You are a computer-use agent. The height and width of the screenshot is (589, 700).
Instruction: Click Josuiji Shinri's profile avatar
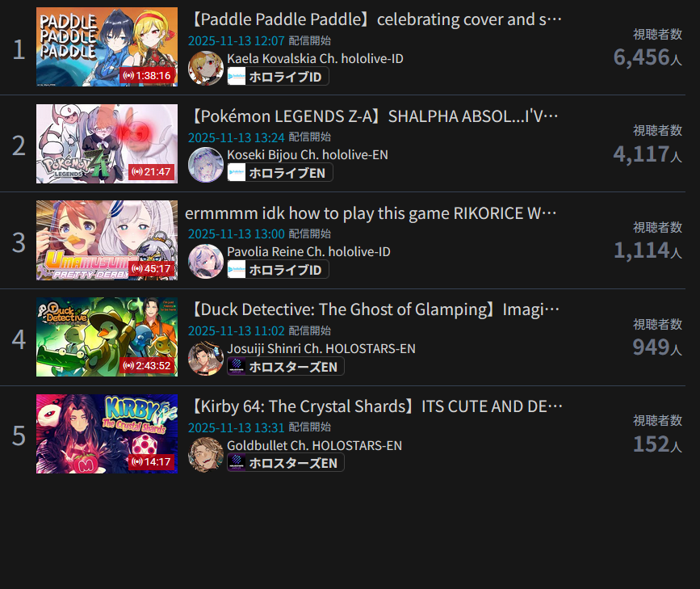click(x=206, y=359)
